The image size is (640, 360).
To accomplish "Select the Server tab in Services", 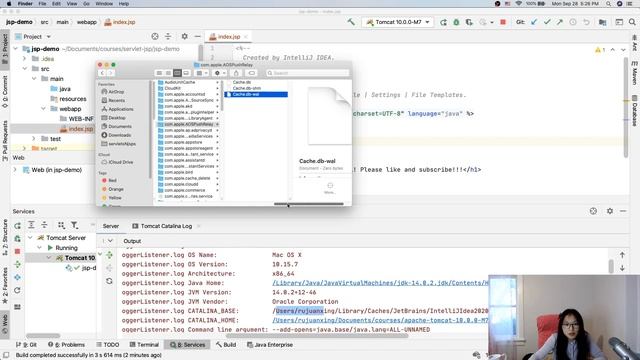I will point(111,226).
